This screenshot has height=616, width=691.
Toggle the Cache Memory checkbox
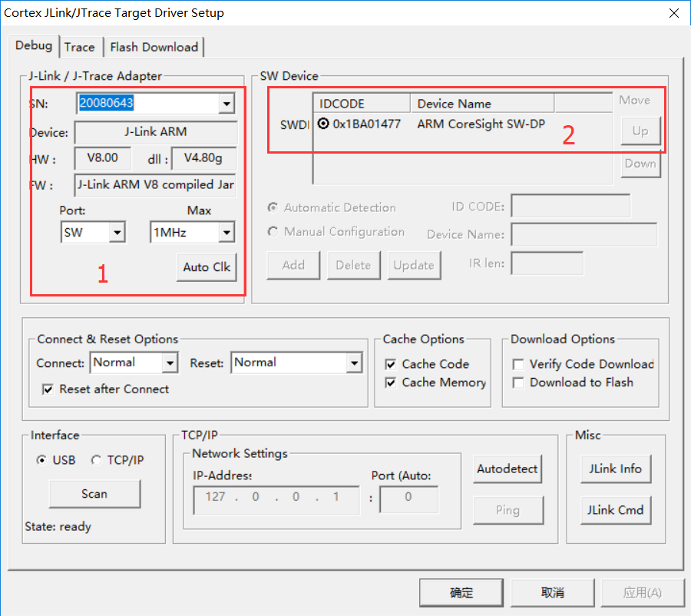(391, 383)
